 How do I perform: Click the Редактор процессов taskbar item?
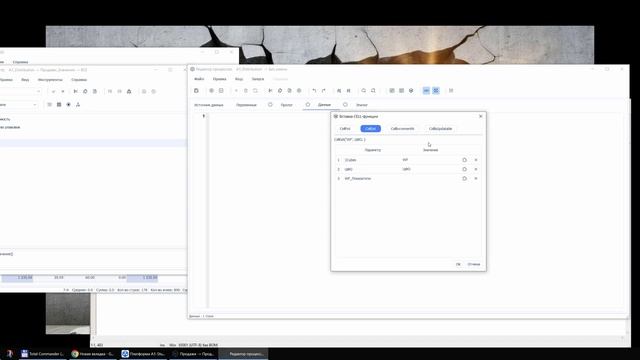pyautogui.click(x=244, y=354)
